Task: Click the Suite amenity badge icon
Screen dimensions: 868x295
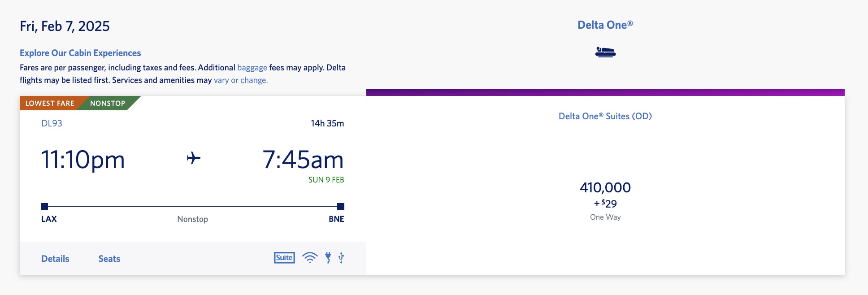Action: (x=284, y=258)
